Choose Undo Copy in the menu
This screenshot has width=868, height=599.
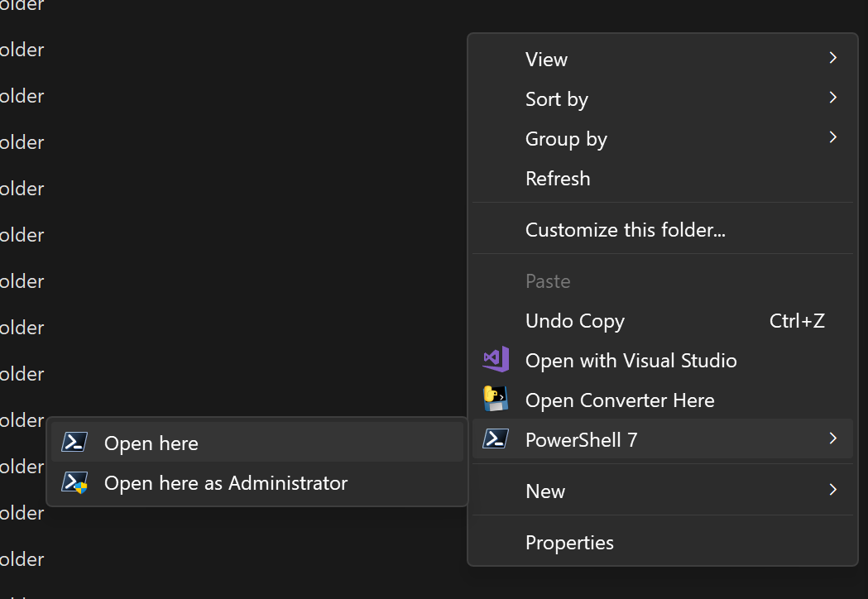tap(575, 321)
